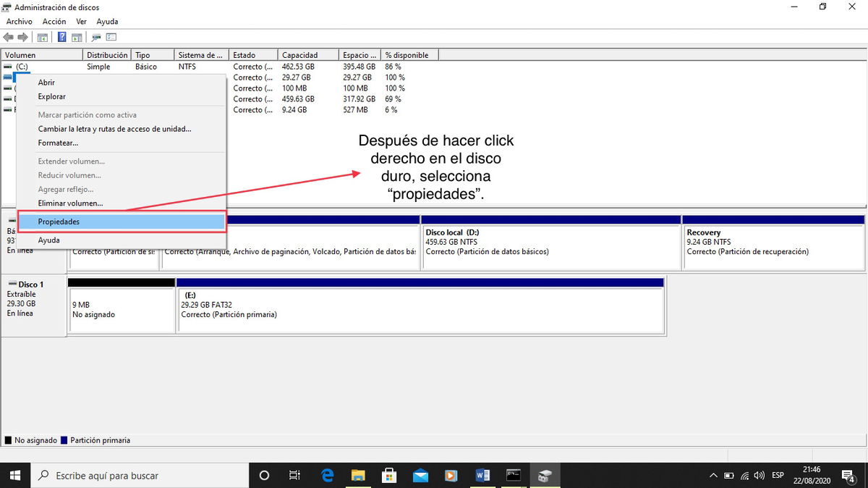The image size is (868, 488).
Task: Click the disk connection toolbar icon
Action: point(96,37)
